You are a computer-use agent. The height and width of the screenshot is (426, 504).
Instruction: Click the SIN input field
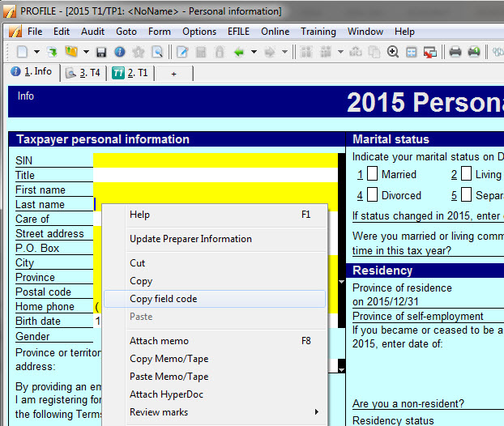coord(216,160)
